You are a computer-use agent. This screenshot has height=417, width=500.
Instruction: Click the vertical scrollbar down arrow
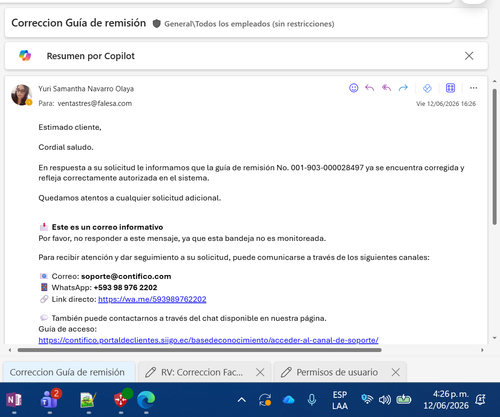tap(494, 338)
